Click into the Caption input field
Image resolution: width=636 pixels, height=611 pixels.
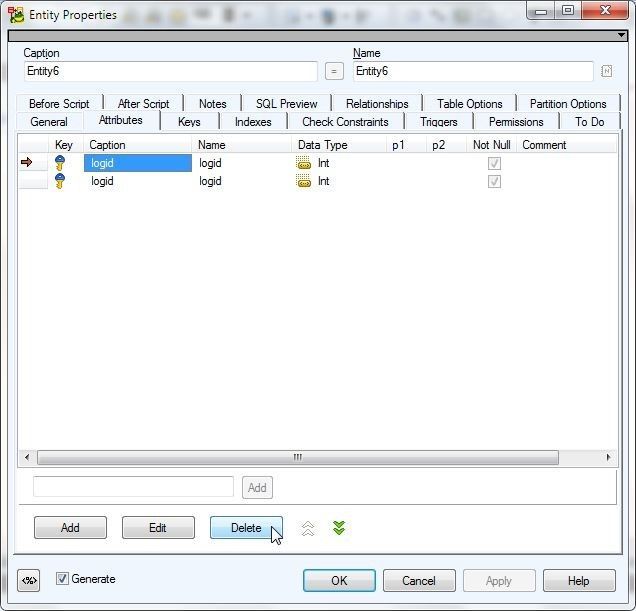[171, 71]
